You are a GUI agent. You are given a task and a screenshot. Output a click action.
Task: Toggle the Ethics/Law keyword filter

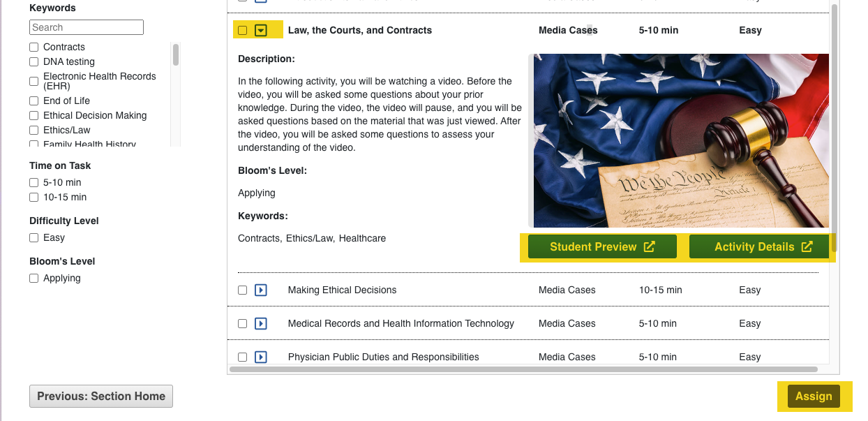(x=34, y=131)
